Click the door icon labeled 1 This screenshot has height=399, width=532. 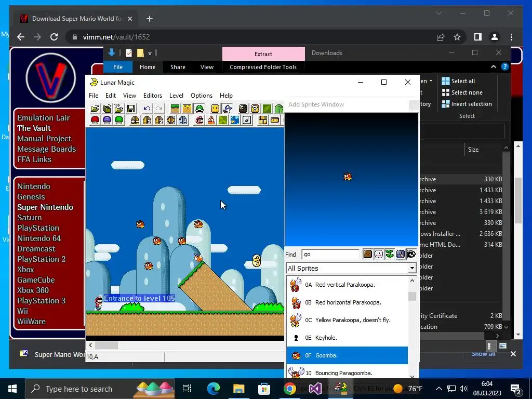tap(147, 120)
